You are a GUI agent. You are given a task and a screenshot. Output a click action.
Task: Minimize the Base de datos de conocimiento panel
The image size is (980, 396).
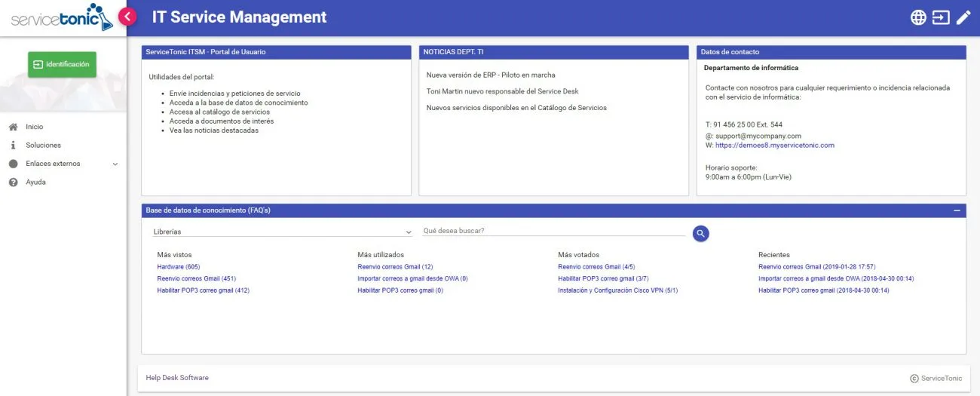pos(957,210)
